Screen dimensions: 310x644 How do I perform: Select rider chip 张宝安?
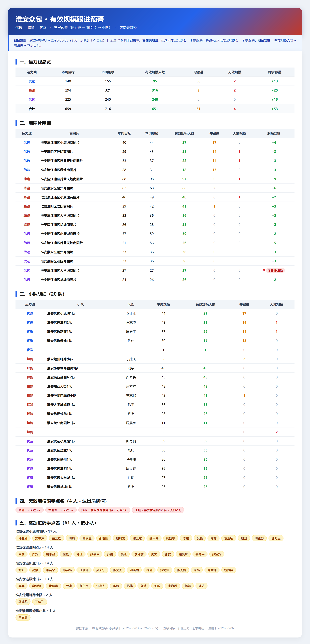pos(217,554)
